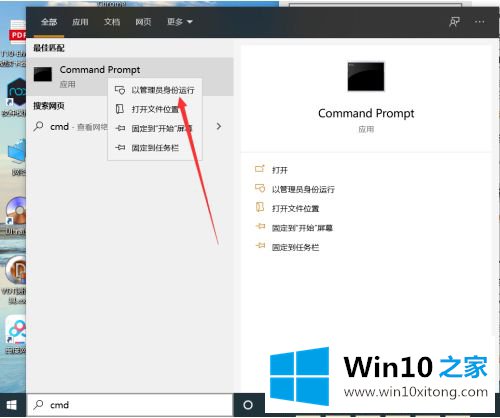Click the Start-pin icon in the context menu
Viewport: 500px width, 418px height.
(120, 128)
